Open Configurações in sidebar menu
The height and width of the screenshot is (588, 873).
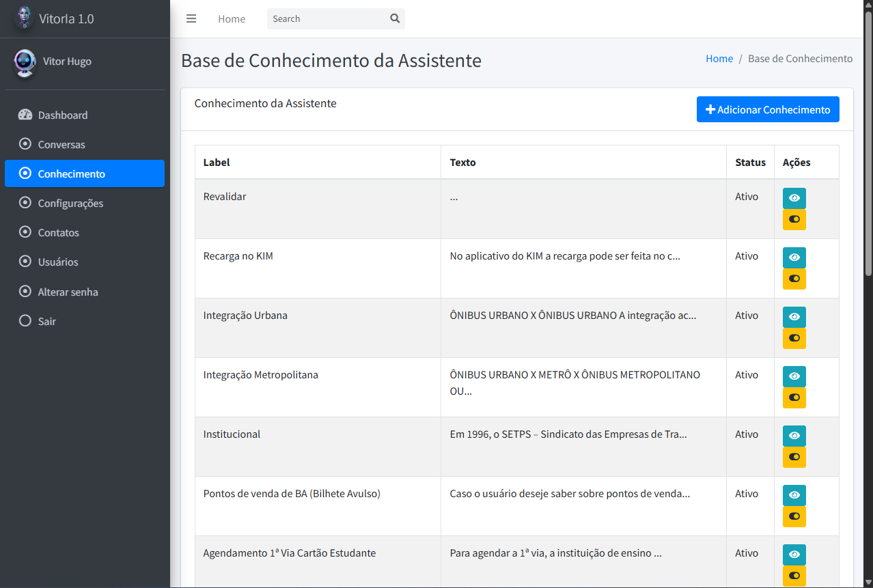[x=70, y=204]
